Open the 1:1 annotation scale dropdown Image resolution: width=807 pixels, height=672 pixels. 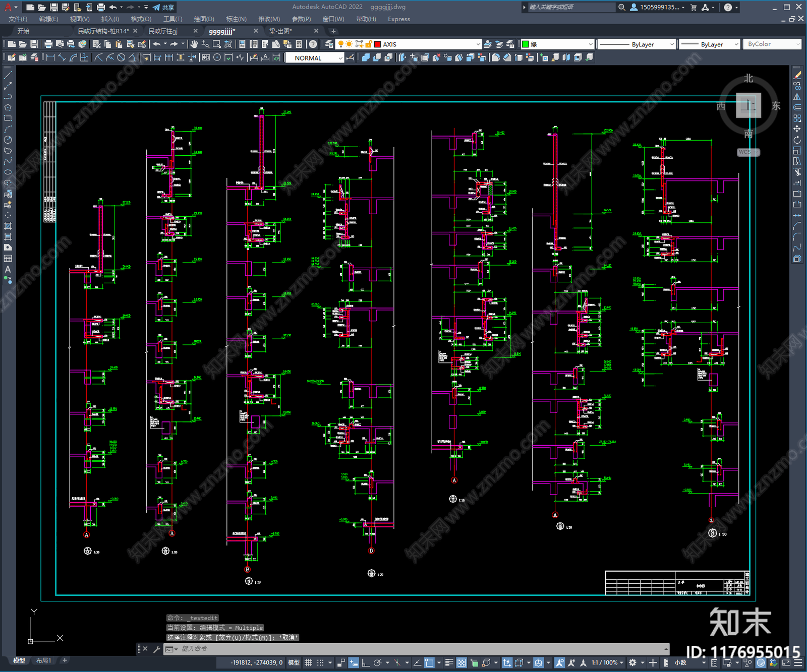pos(607,662)
